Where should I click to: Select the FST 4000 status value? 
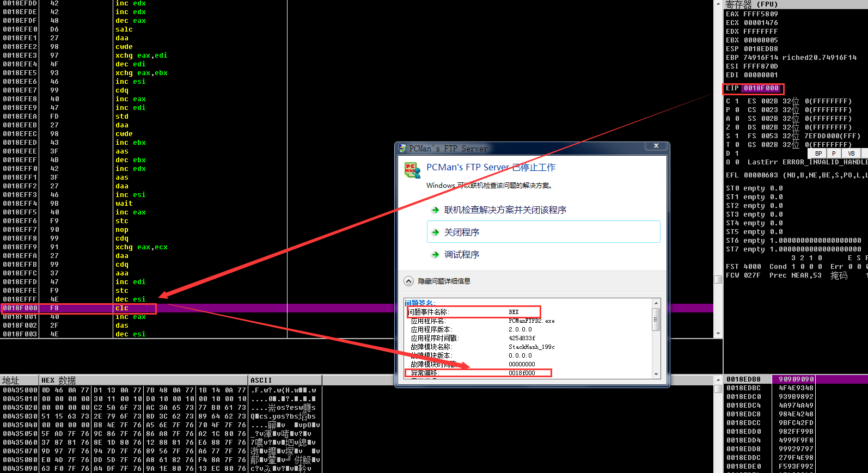tap(752, 267)
